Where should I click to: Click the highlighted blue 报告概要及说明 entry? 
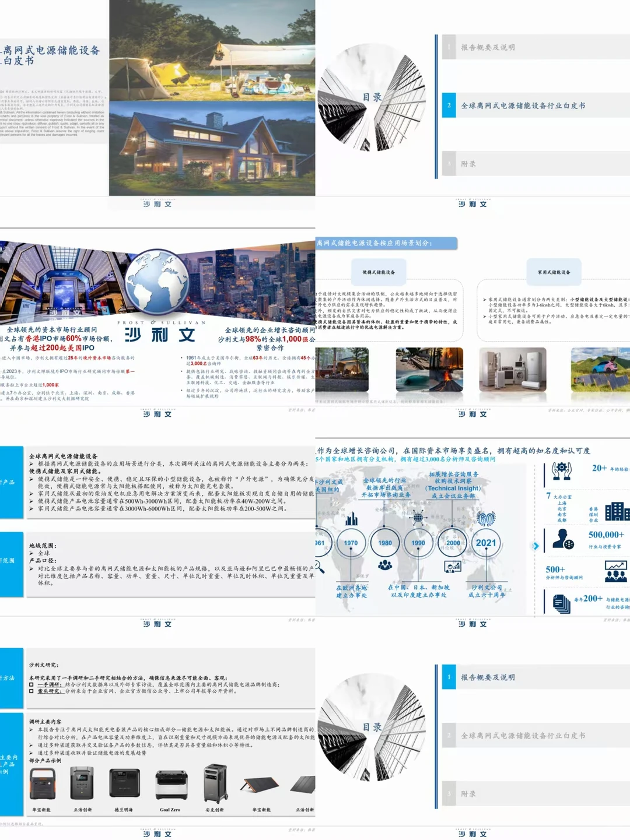[535, 677]
